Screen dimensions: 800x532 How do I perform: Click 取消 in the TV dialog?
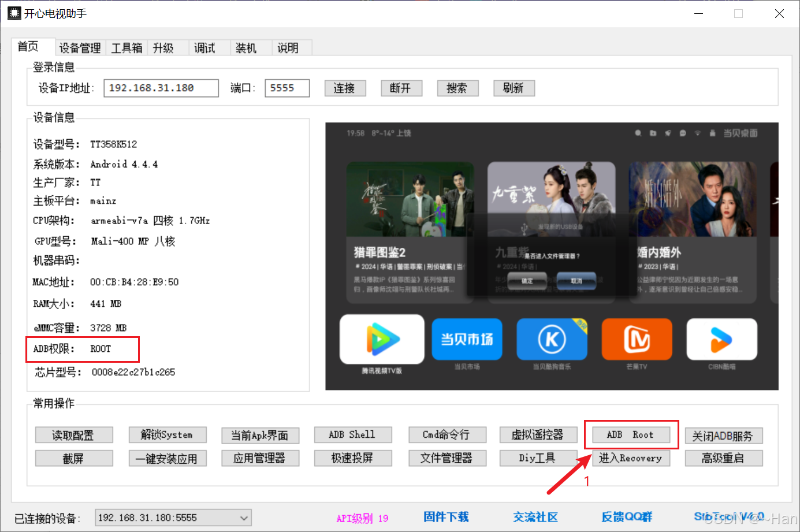(576, 281)
